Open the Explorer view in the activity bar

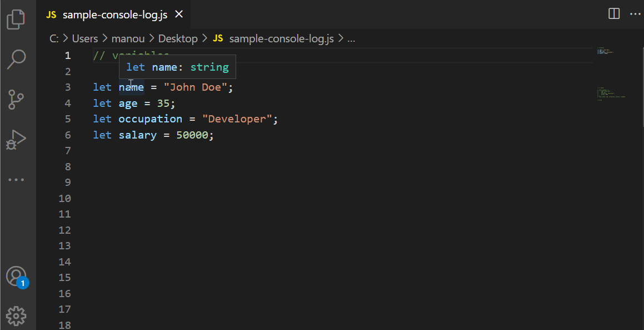coord(16,19)
